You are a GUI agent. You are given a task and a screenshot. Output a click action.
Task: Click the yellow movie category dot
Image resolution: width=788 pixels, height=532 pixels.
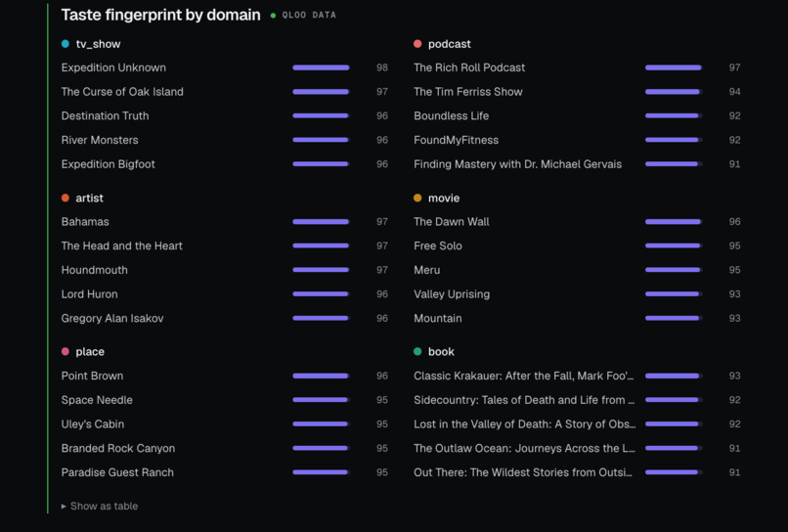417,199
